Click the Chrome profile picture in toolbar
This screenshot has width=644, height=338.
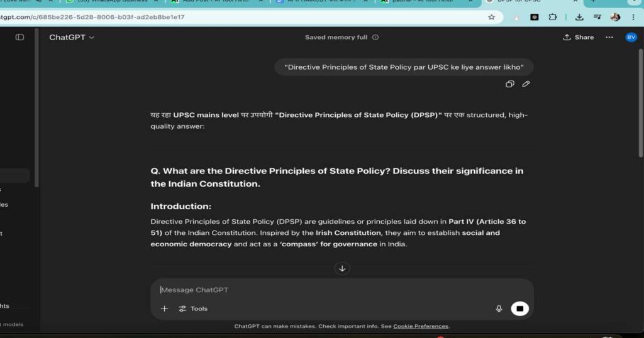point(615,17)
